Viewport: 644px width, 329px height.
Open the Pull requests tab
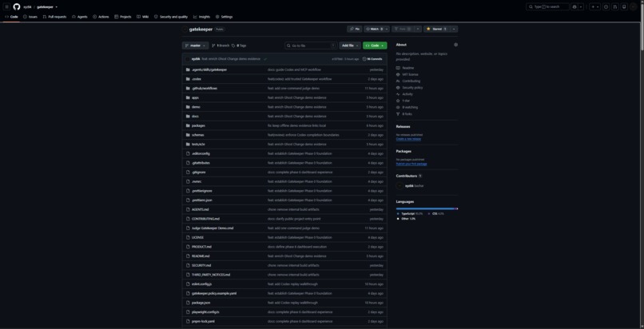coord(54,17)
